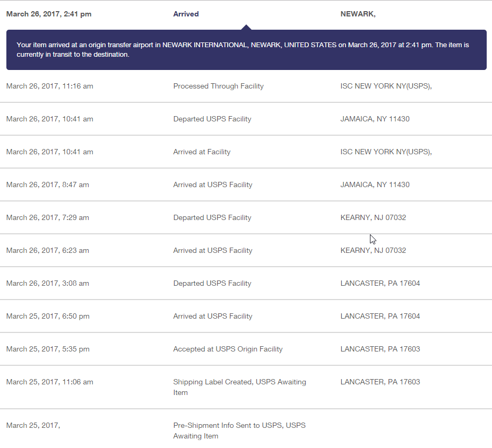
Task: Click 'ISC NEW YORK NY(USPS),' in the Arrived at Facility row
Action: tap(386, 152)
